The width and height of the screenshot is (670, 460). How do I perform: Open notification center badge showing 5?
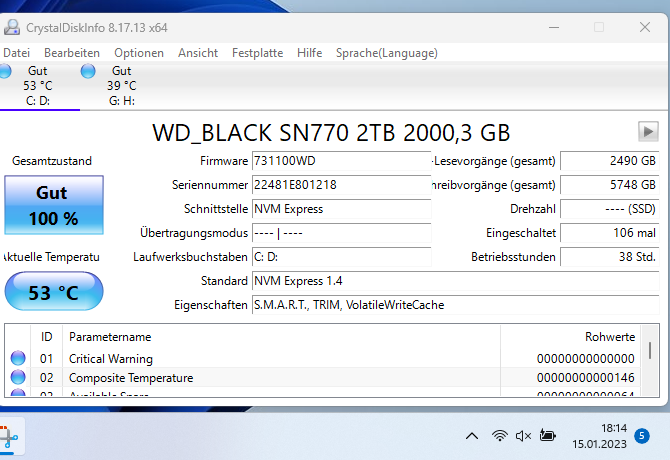[642, 436]
